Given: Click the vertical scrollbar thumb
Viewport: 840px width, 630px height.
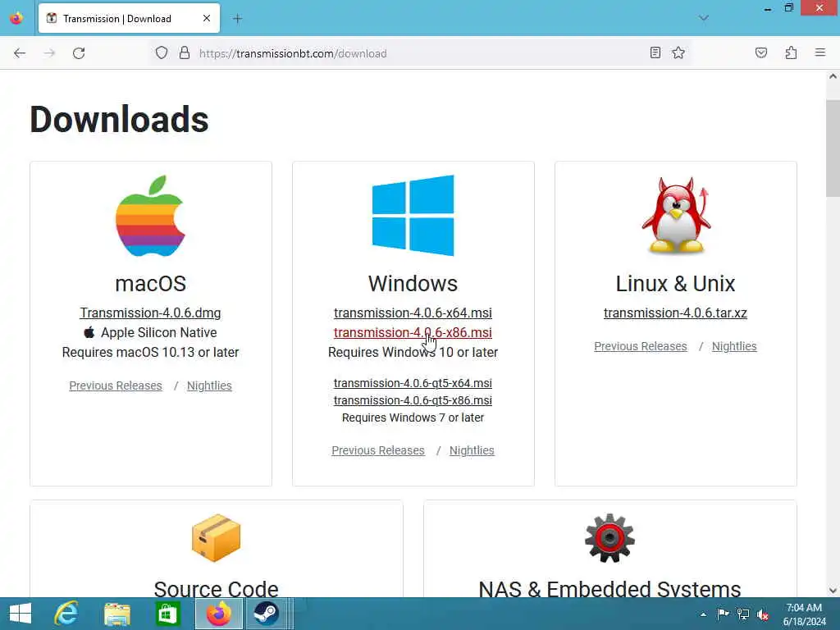Looking at the screenshot, I should 833,148.
